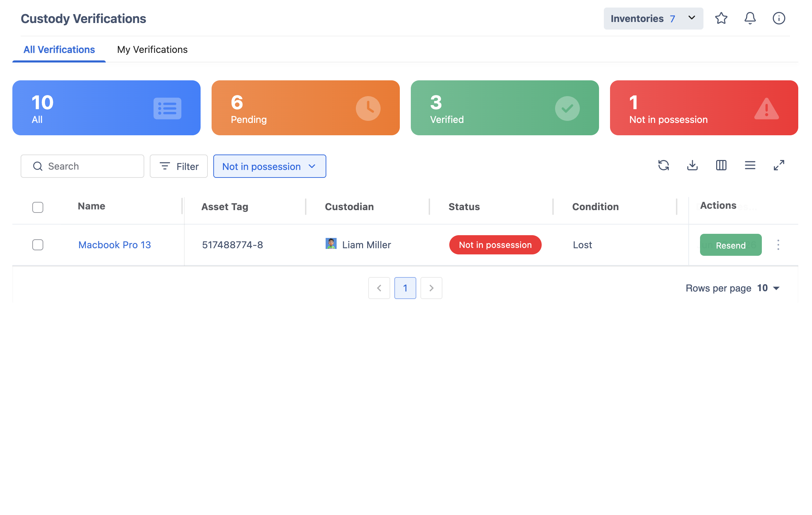Check the Macbook Pro 13 row checkbox

(38, 245)
